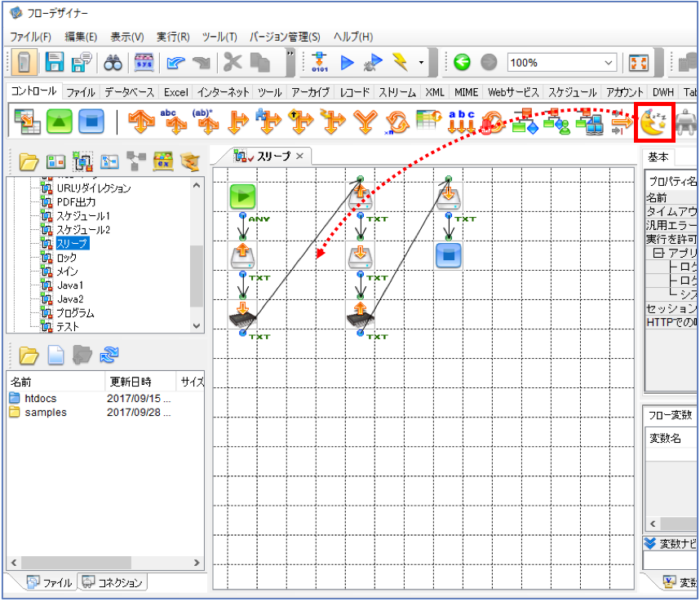Collapse the アプリ property group
Screen dimensions: 700x601
(x=658, y=253)
